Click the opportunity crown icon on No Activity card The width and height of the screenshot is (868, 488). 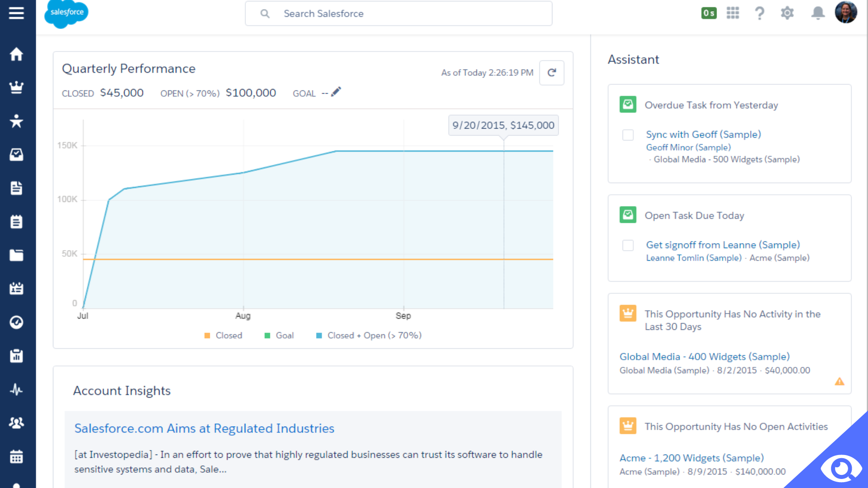click(x=628, y=313)
